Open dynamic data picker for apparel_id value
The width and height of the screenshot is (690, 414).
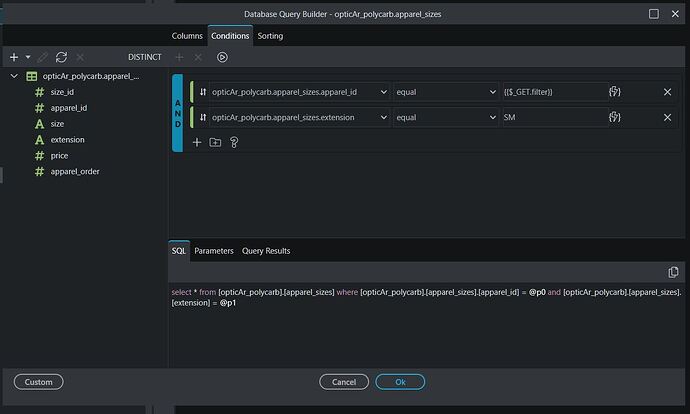[615, 92]
